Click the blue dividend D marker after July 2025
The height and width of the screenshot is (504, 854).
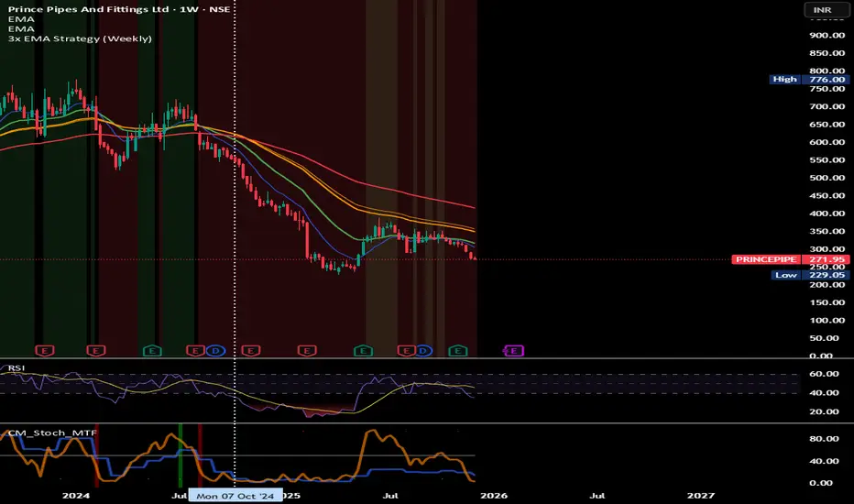422,350
